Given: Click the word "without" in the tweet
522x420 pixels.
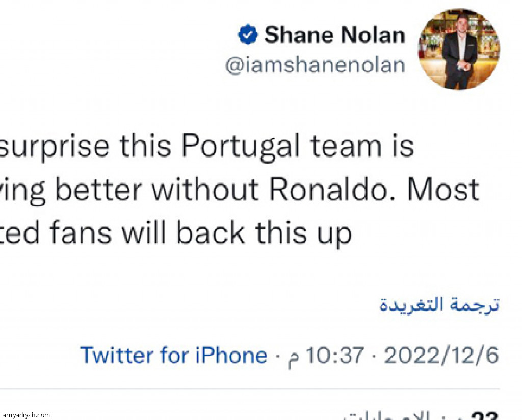Looking at the screenshot, I should click(205, 190).
